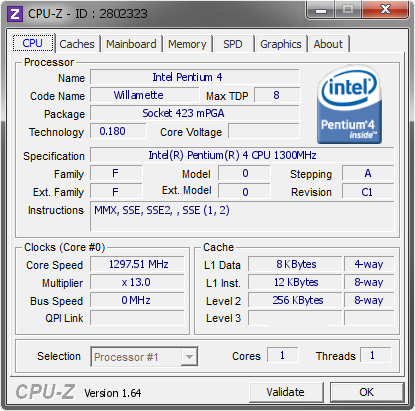Viewport: 415px width, 411px height.
Task: Go to the SPD tab
Action: coord(233,44)
